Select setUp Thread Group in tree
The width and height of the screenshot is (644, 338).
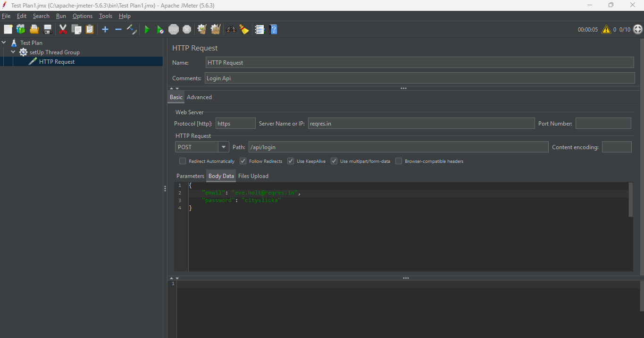coord(55,52)
